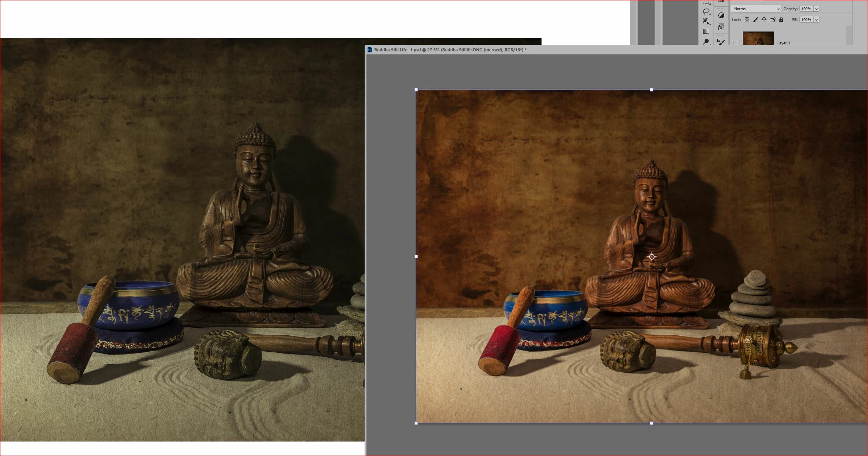Viewport: 868px width, 456px height.
Task: Select the Layer 3 thumbnail
Action: click(758, 39)
